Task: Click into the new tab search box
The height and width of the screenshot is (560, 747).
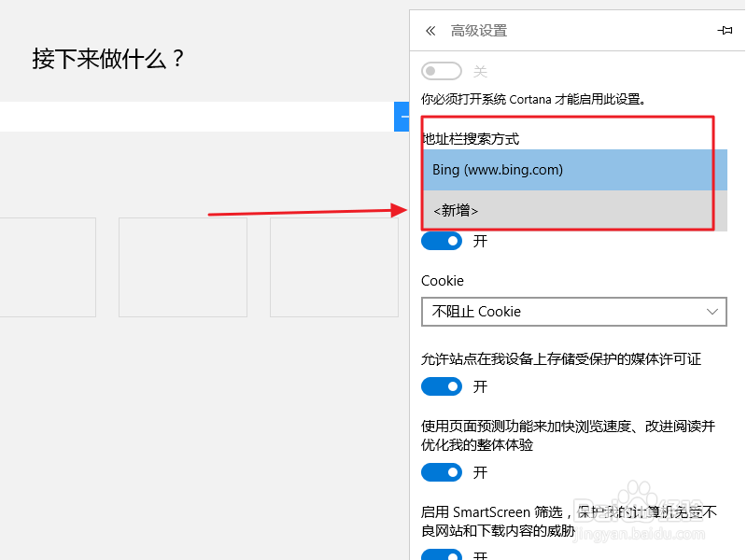Action: [x=196, y=117]
